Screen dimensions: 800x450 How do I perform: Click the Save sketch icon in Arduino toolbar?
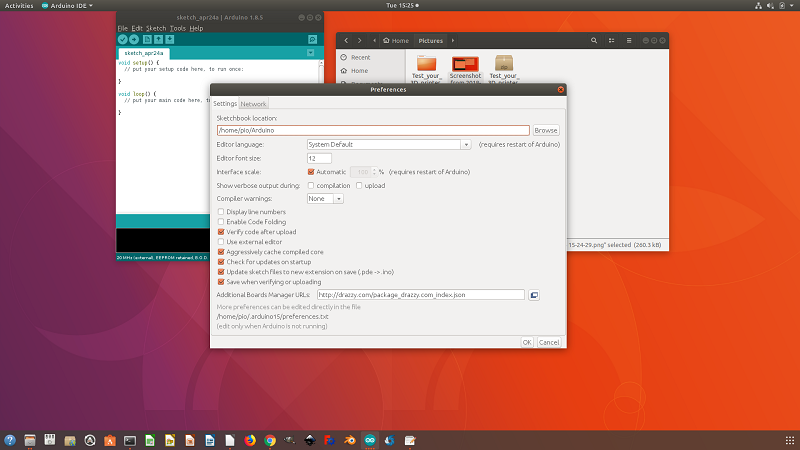170,39
